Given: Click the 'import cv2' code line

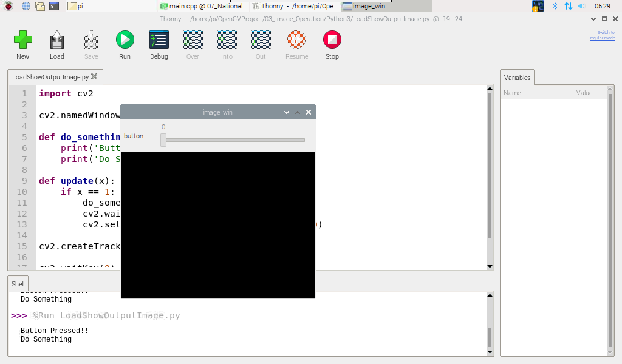Looking at the screenshot, I should (66, 94).
